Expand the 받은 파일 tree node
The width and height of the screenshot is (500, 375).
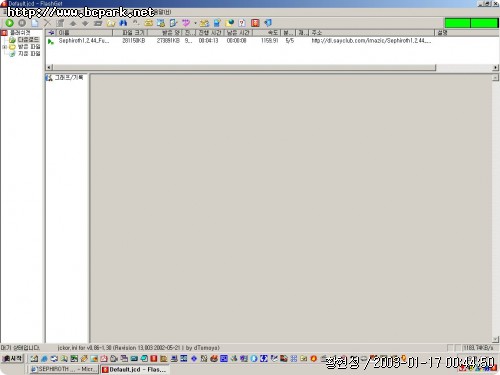tap(5, 47)
